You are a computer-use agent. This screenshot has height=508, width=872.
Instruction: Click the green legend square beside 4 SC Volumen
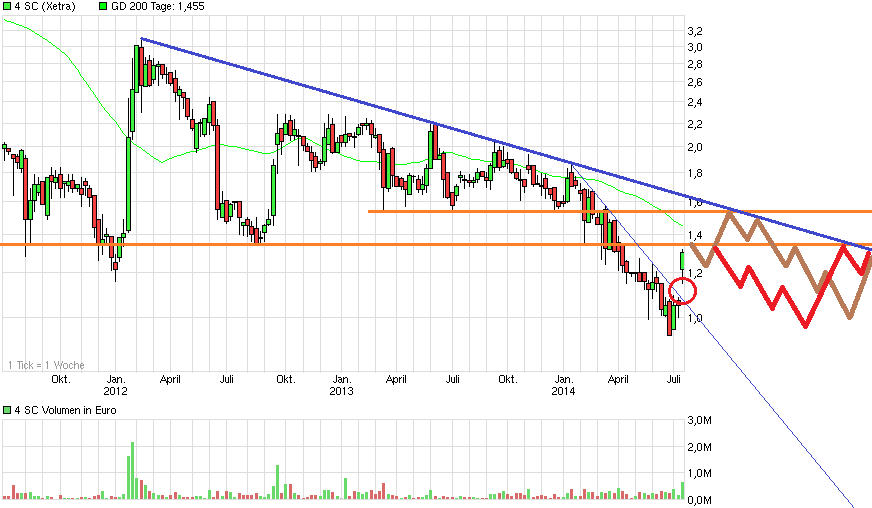coord(7,410)
